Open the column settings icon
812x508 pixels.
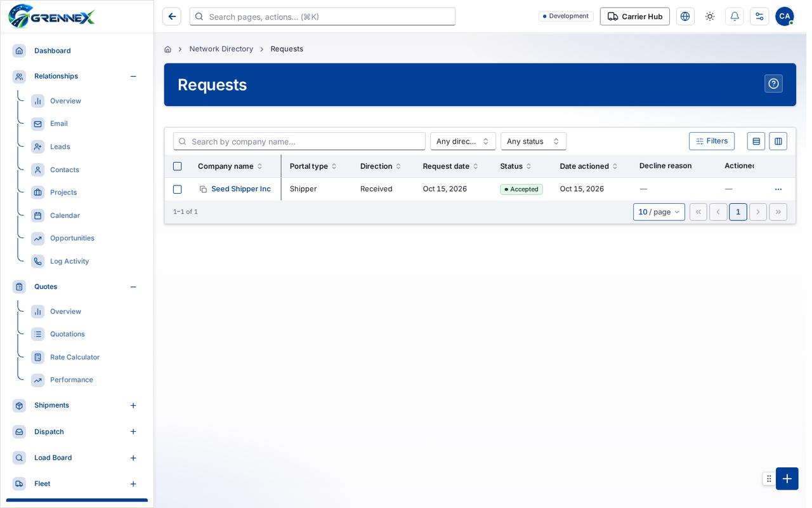pyautogui.click(x=778, y=141)
